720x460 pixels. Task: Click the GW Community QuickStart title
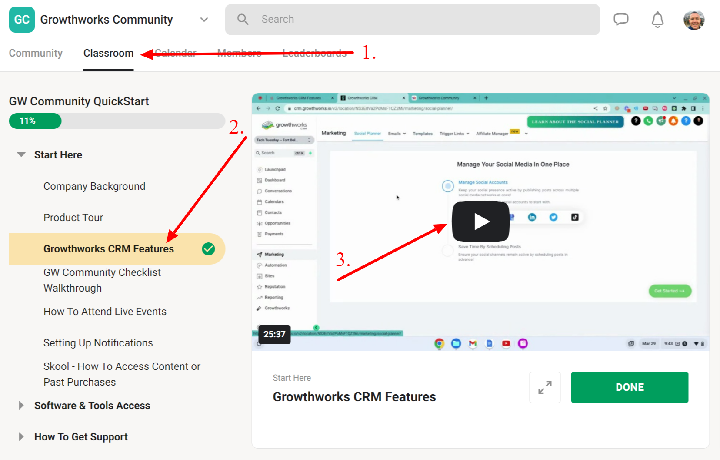pyautogui.click(x=79, y=101)
